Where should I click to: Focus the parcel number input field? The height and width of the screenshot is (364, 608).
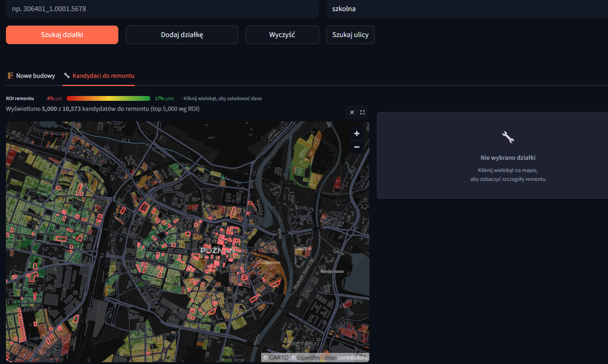pyautogui.click(x=162, y=9)
